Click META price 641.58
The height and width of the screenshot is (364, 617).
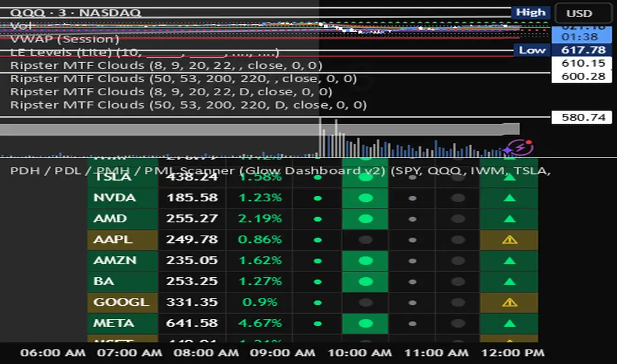tap(192, 323)
